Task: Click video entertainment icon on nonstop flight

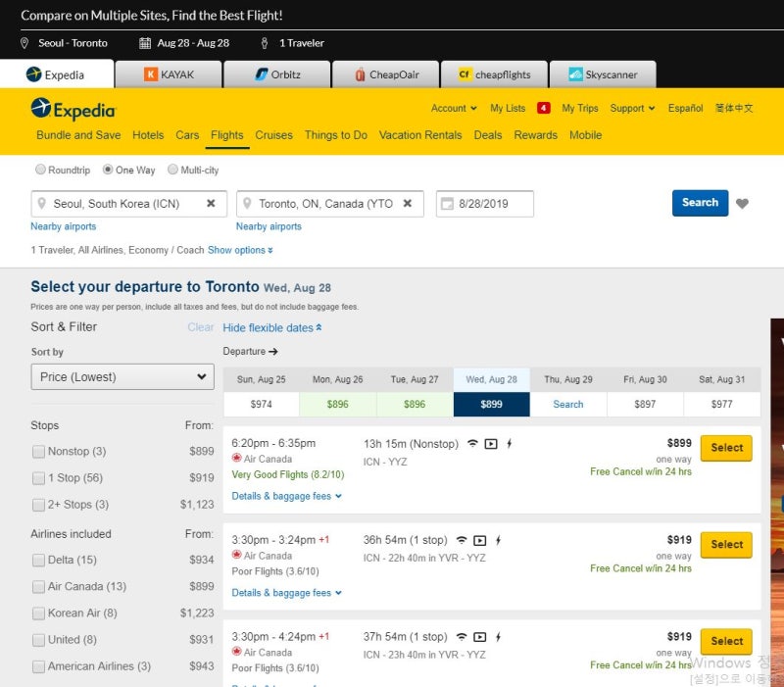Action: 491,444
